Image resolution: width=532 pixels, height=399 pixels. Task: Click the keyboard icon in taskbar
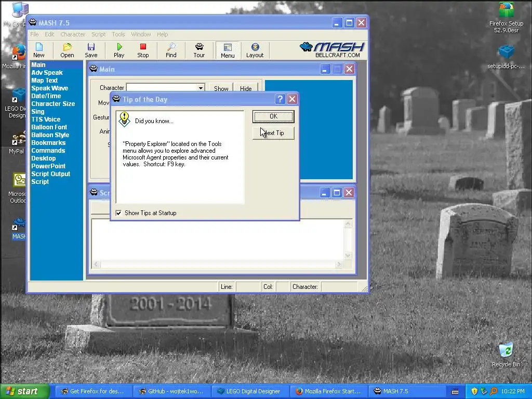455,392
